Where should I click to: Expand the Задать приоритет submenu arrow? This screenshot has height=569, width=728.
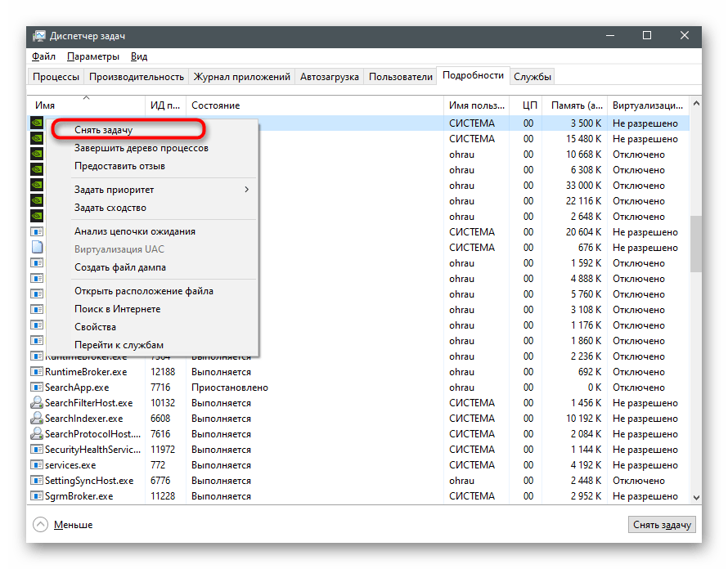pyautogui.click(x=246, y=190)
